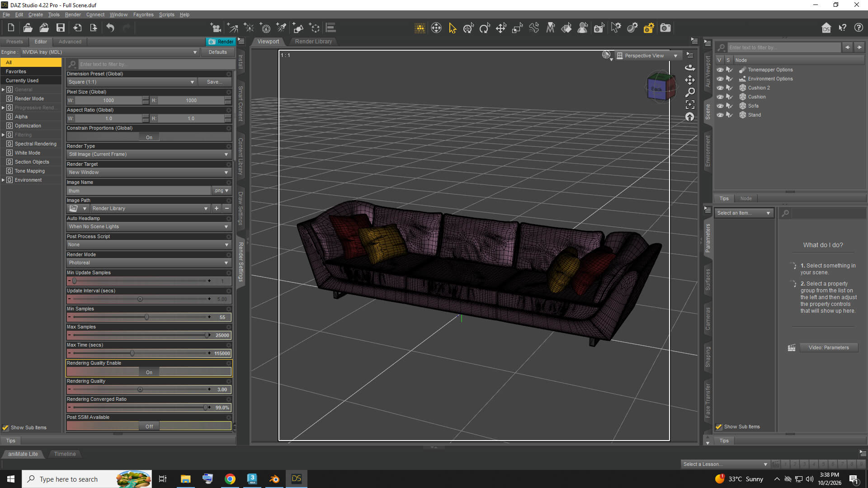Click the Undo arrow in the toolbar
This screenshot has height=488, width=868.
point(110,28)
